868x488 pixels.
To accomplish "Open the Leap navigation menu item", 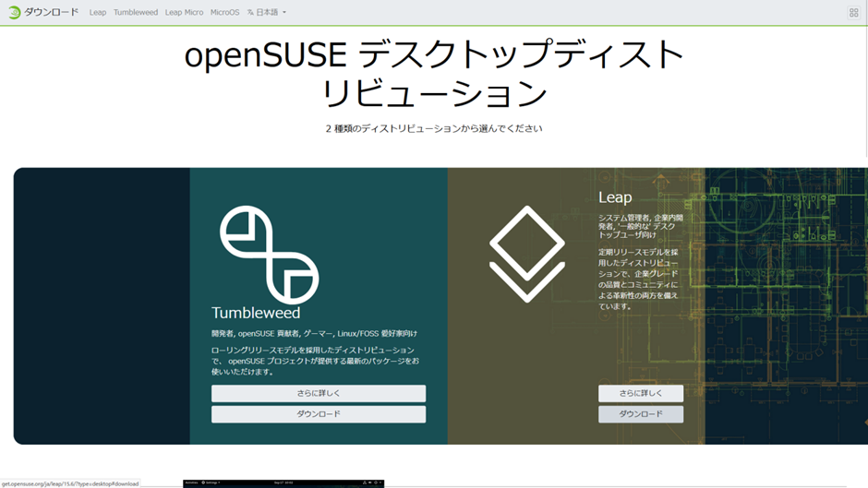I will coord(98,13).
